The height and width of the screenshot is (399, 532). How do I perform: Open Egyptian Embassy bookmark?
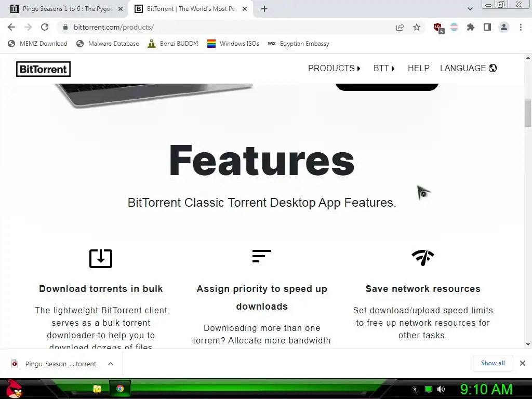pyautogui.click(x=298, y=44)
